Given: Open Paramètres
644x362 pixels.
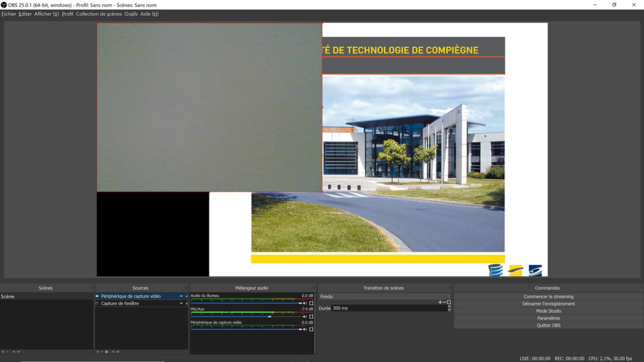Looking at the screenshot, I should click(x=548, y=318).
